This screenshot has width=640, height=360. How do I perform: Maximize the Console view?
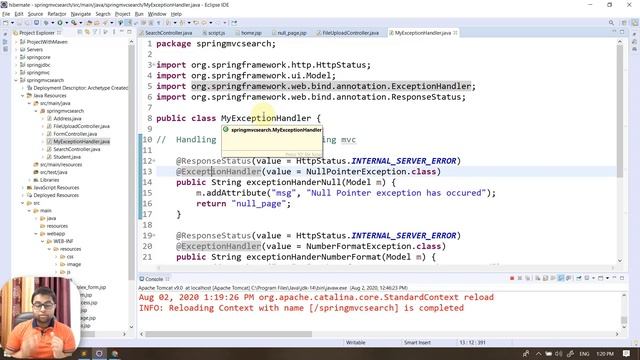622,278
